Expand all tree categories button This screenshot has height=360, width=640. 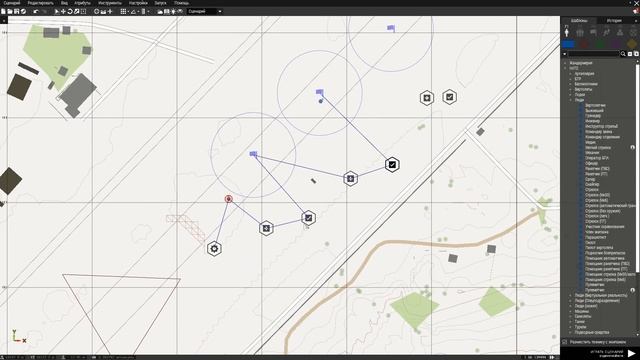(636, 54)
